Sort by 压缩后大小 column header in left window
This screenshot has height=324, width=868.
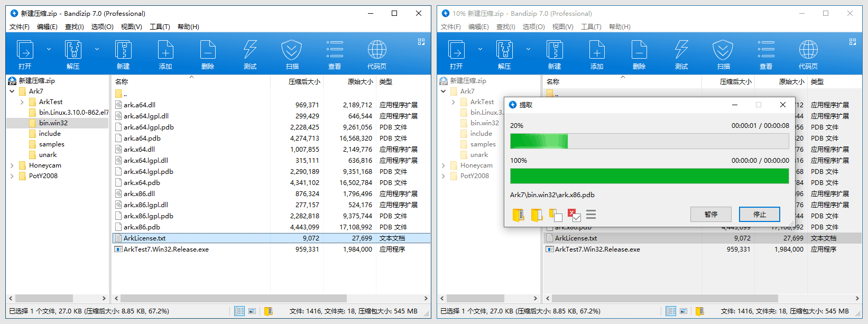297,82
